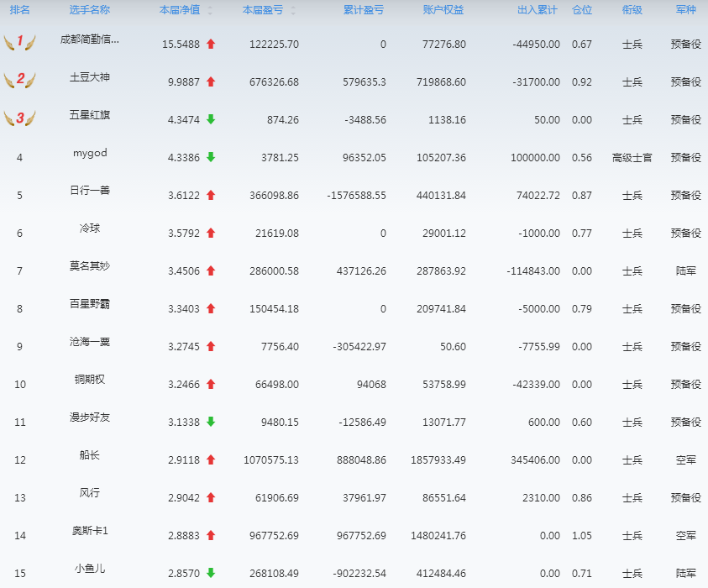Click deposit value 345406.00

(535, 460)
